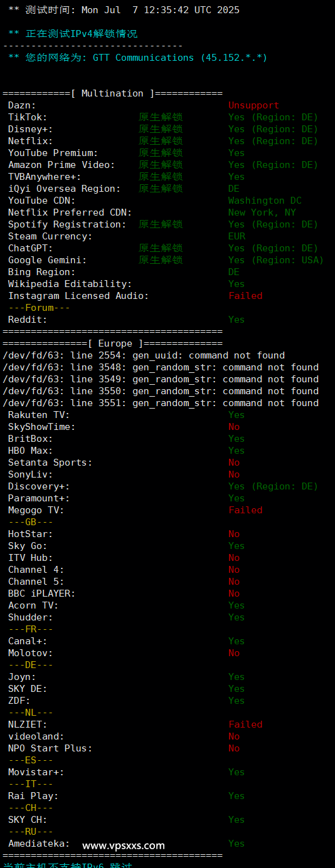
Task: Click the Instagram Licensed Audio Failed result
Action: click(245, 296)
